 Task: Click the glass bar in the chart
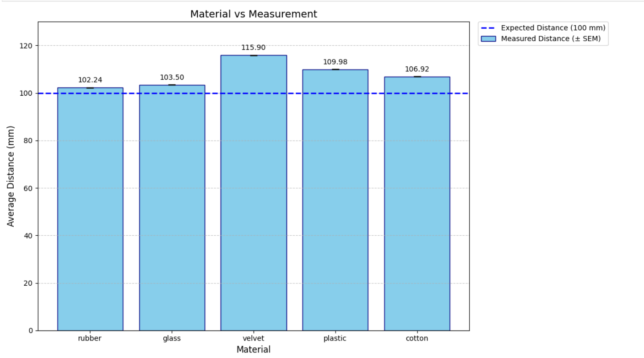coord(172,208)
